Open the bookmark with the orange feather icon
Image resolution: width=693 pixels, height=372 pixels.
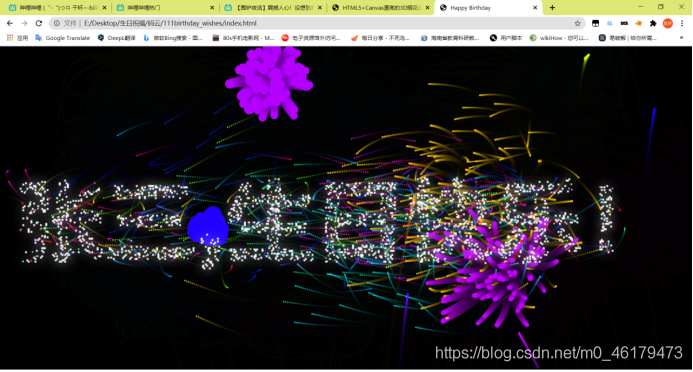coord(381,38)
